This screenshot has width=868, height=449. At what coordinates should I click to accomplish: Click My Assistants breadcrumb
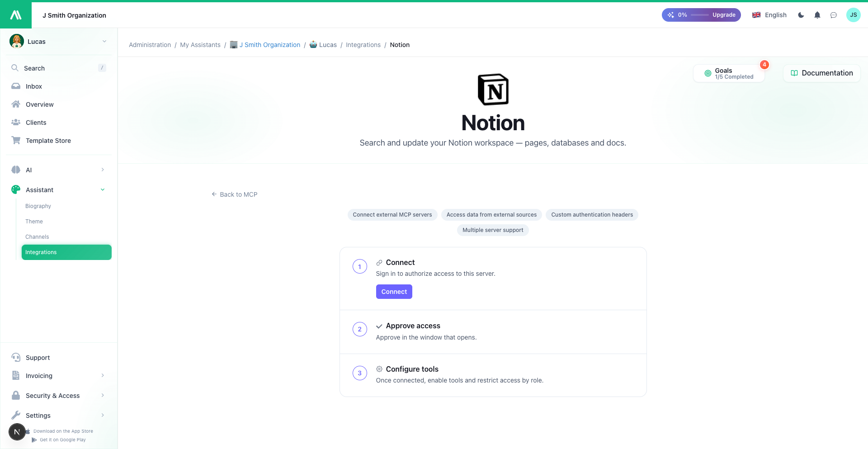(200, 45)
